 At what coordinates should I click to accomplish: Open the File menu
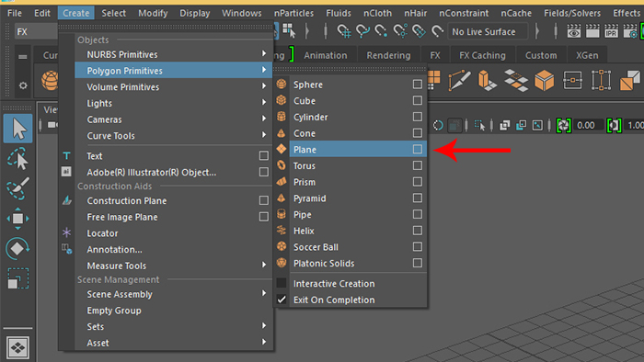tap(15, 13)
